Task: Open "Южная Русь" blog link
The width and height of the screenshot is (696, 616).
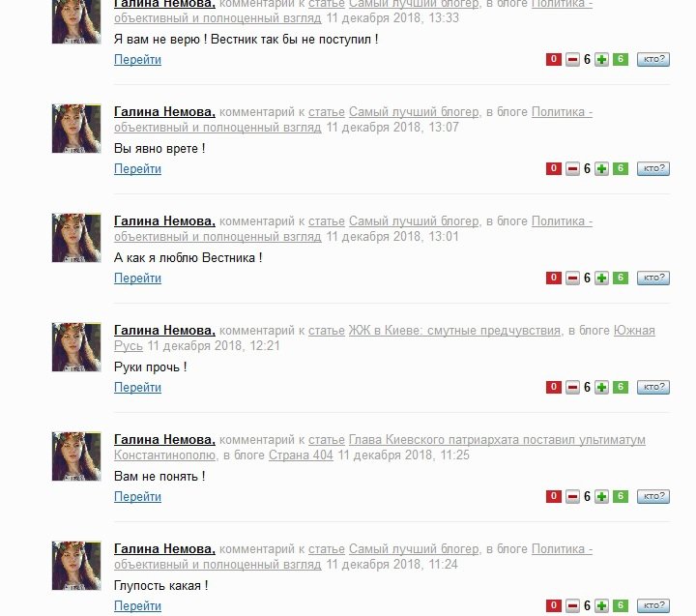Action: tap(385, 338)
